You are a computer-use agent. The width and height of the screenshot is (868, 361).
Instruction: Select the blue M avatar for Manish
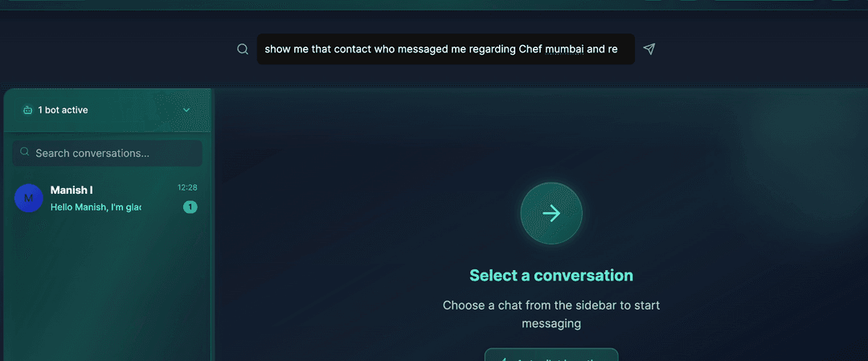(29, 199)
